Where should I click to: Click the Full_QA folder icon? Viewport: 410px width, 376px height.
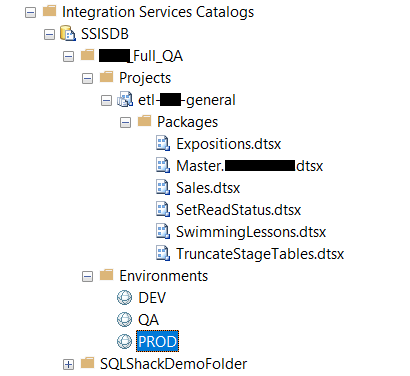88,55
